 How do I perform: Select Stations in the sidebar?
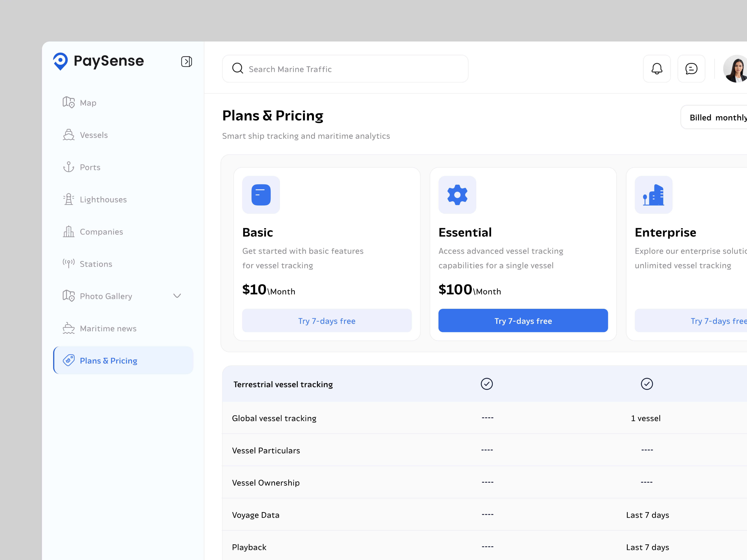click(x=123, y=264)
